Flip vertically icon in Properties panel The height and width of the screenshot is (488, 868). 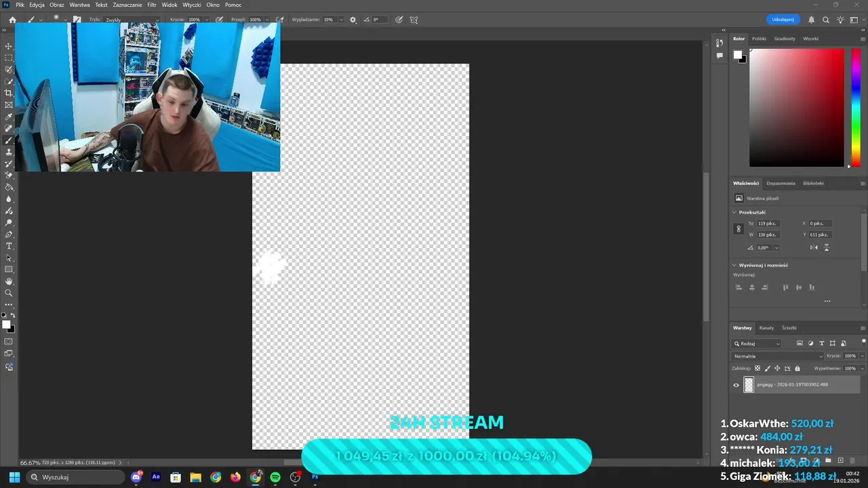coord(826,247)
